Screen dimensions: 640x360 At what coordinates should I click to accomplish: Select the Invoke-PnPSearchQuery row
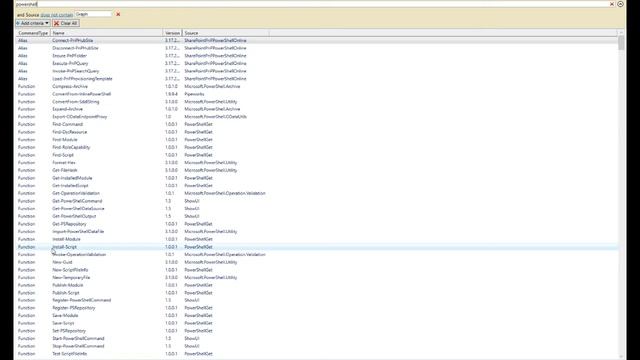point(317,71)
